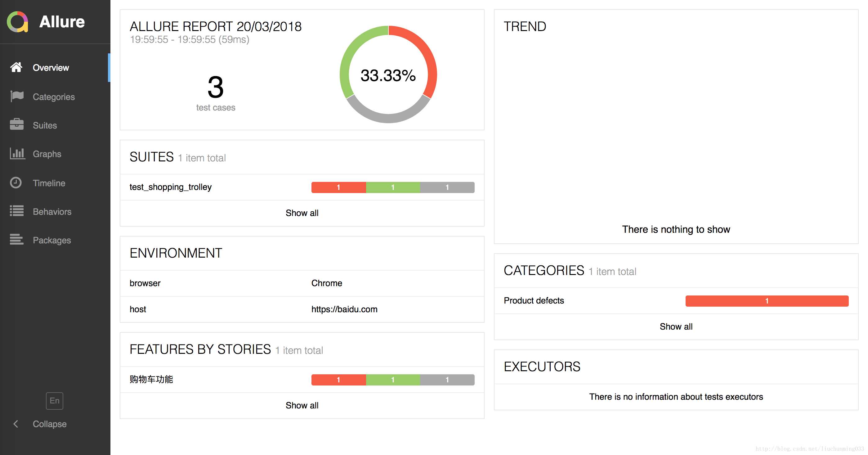Click the Categories flag icon

coord(17,97)
